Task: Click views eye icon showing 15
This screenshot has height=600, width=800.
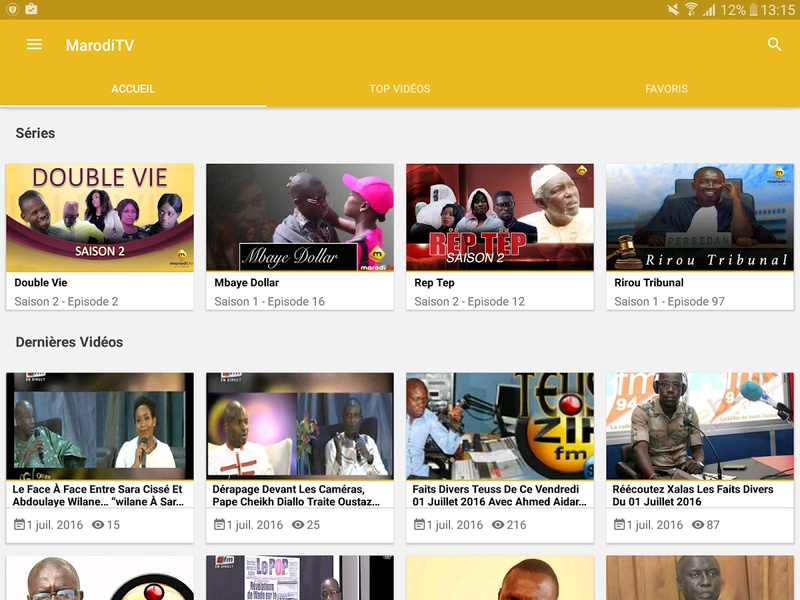Action: tap(98, 524)
